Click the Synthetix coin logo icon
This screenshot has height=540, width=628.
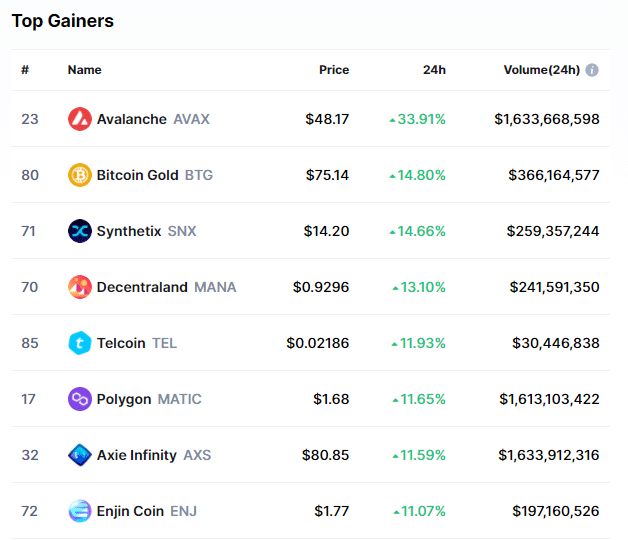(80, 231)
